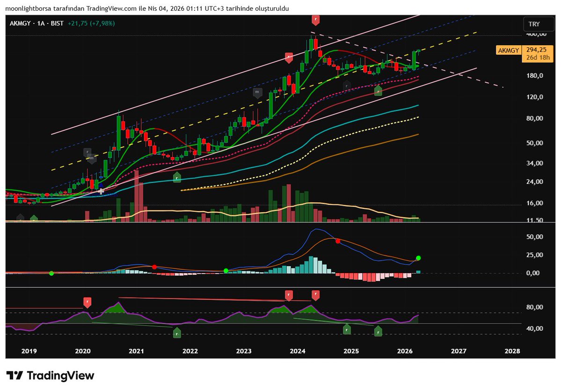Click the red r marker on the upper pink channel line
Screen dimensions: 561x392
coord(289,57)
